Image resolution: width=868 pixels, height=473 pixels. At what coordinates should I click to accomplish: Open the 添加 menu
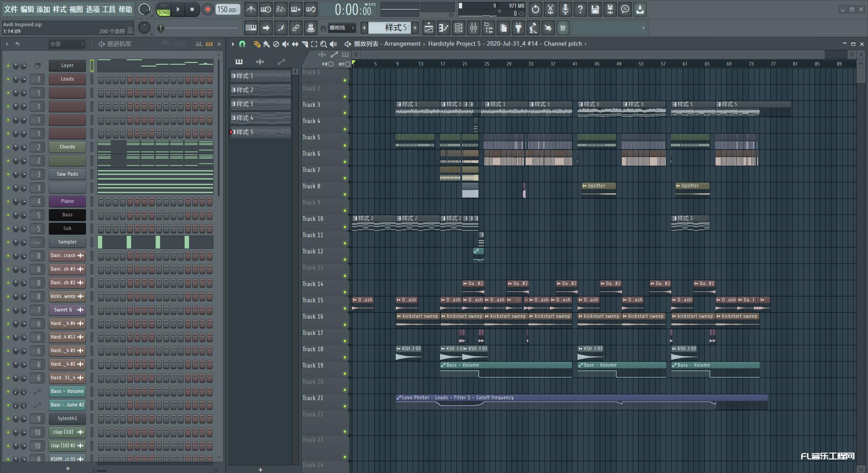[43, 9]
